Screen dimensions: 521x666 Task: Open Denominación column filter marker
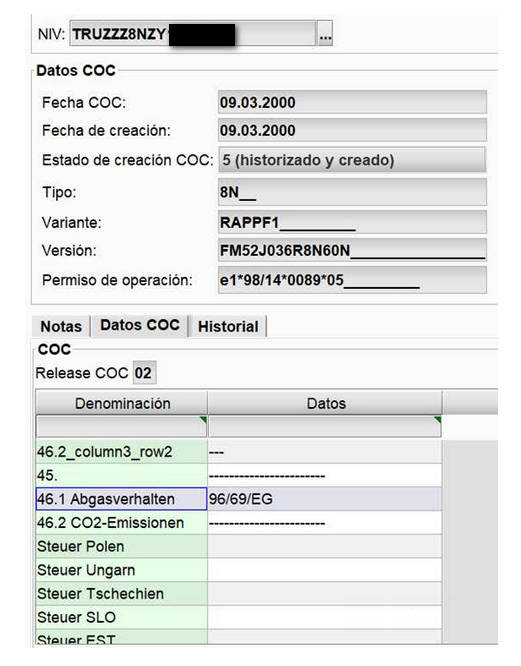(x=203, y=420)
